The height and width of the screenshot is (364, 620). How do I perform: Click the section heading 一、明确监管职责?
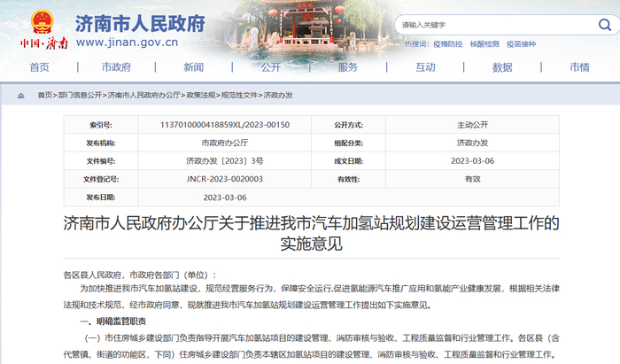pos(113,321)
